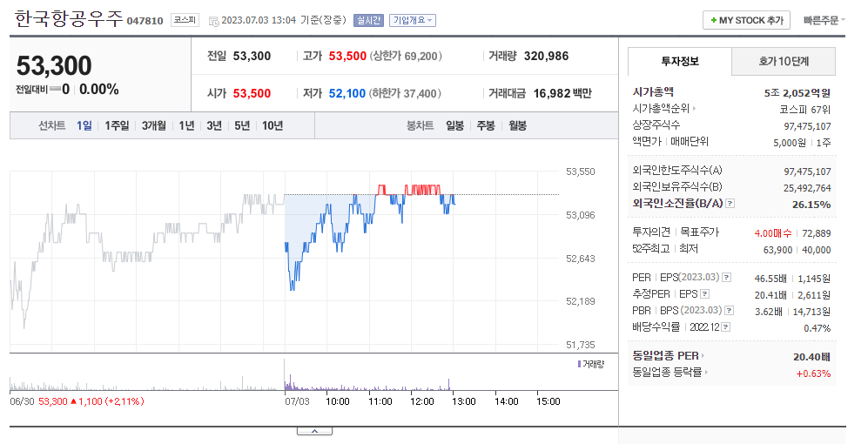Click the 상한가 69,200 text
The width and height of the screenshot is (868, 444).
coord(406,56)
